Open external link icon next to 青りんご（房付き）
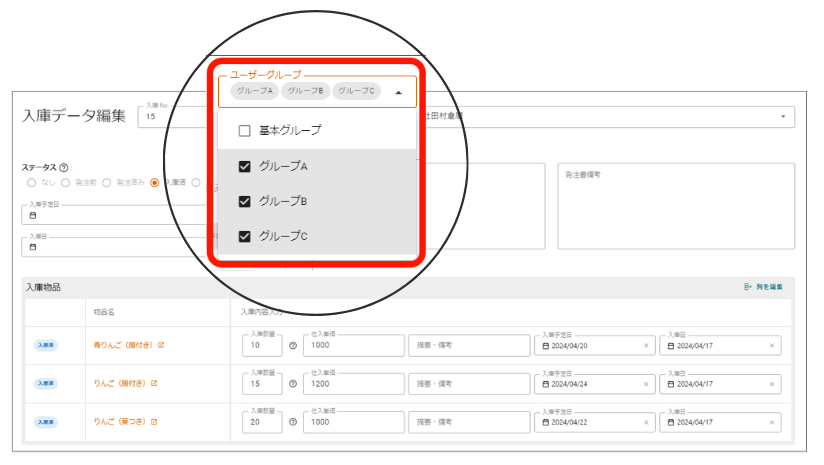The height and width of the screenshot is (465, 824). pyautogui.click(x=161, y=345)
